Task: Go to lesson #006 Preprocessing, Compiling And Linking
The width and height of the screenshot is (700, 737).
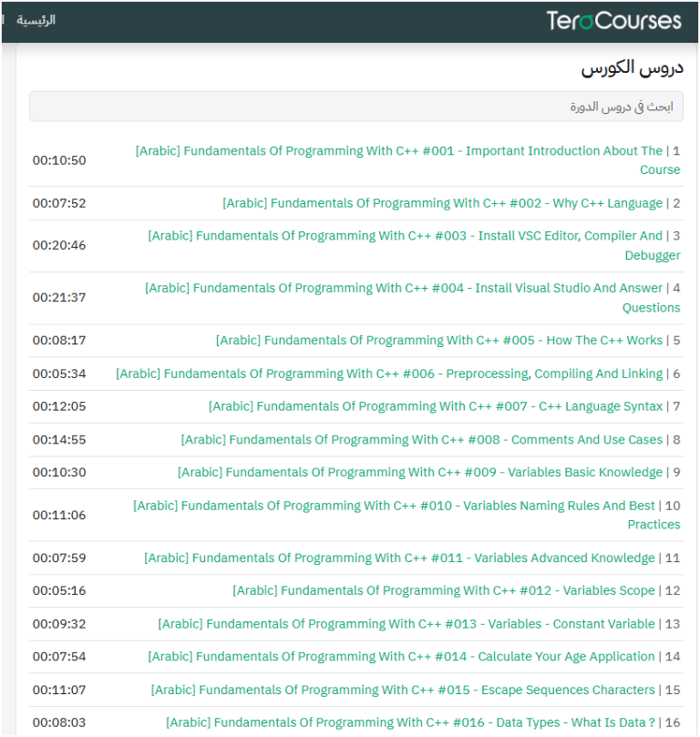Action: point(389,374)
